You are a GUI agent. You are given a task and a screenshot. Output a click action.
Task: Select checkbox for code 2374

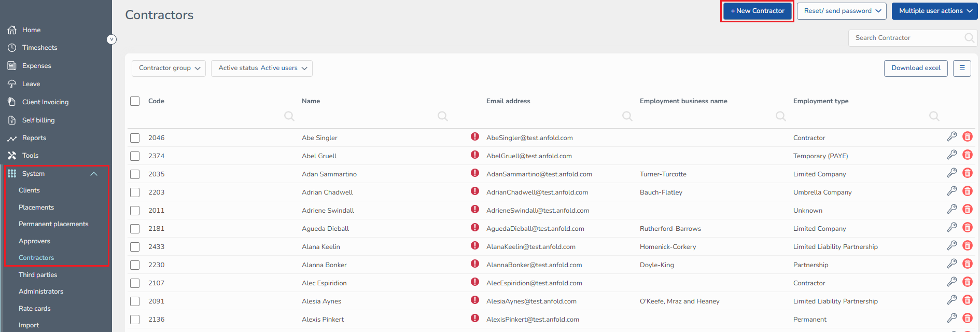[x=135, y=156]
